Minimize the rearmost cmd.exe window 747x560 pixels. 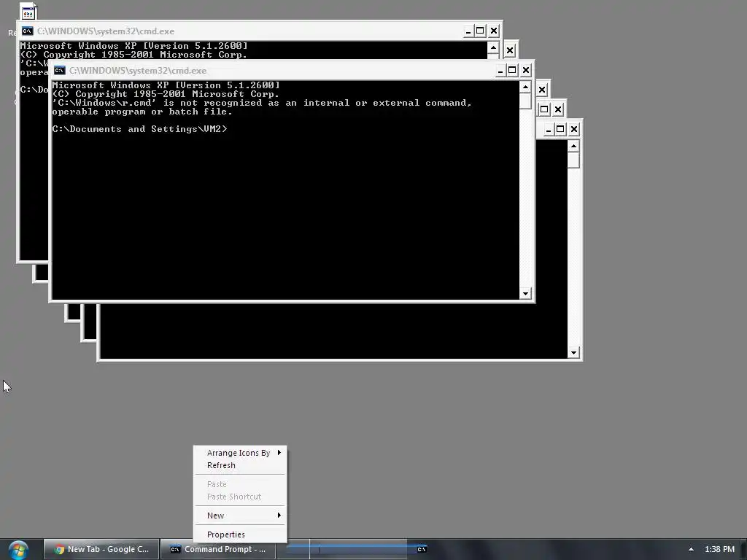coord(468,31)
